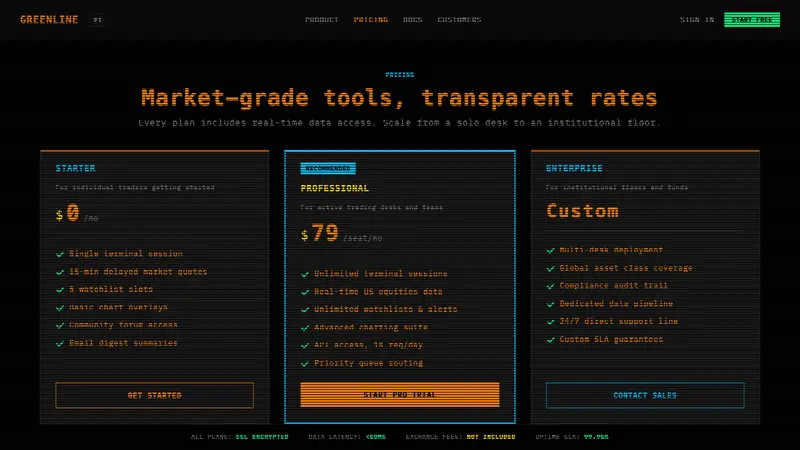The image size is (800, 450).
Task: Click 'For active trading desks and teams' description
Action: point(372,207)
